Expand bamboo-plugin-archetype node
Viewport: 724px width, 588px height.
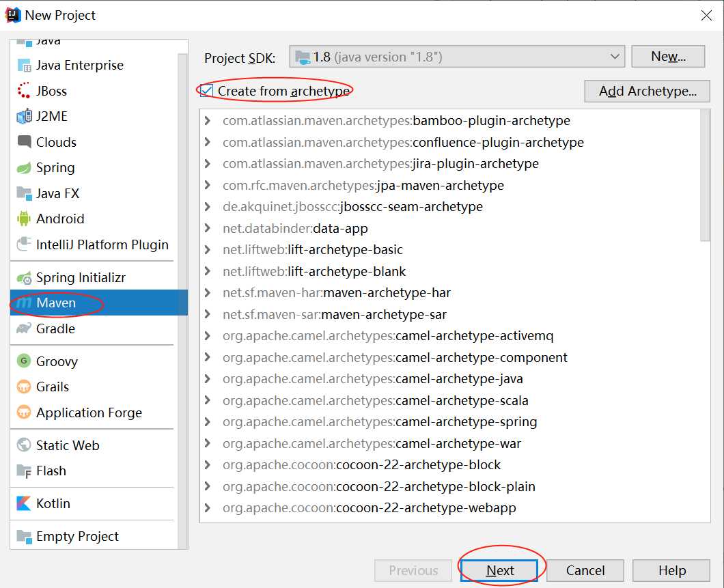pyautogui.click(x=208, y=121)
